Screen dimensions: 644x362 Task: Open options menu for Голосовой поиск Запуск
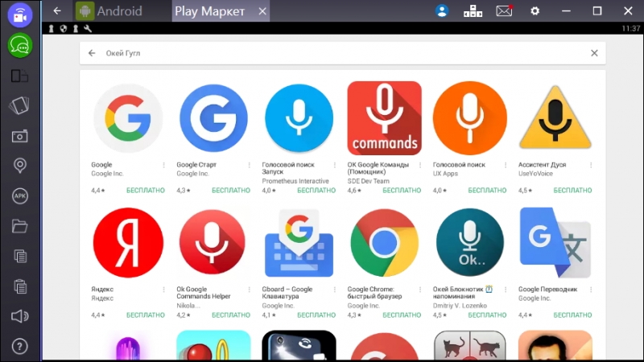[334, 165]
